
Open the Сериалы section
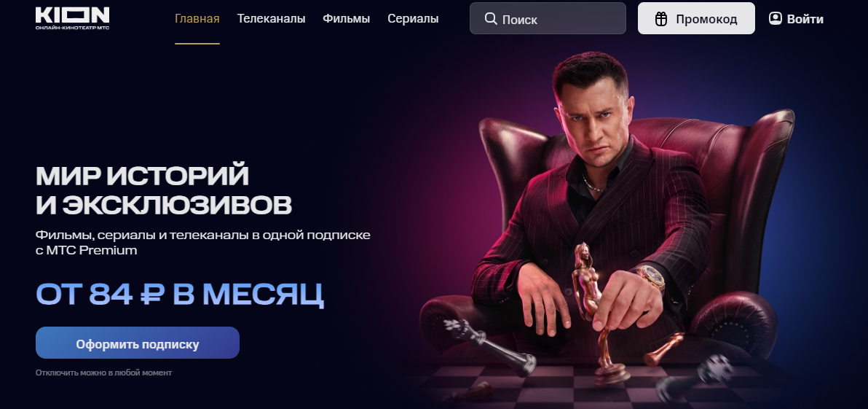pyautogui.click(x=413, y=19)
